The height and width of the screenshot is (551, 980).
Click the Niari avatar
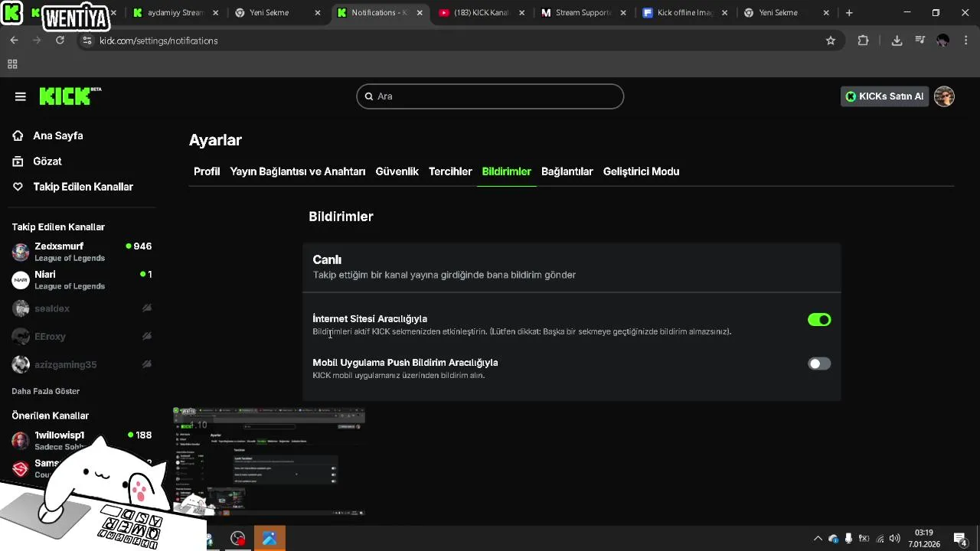[x=21, y=280]
